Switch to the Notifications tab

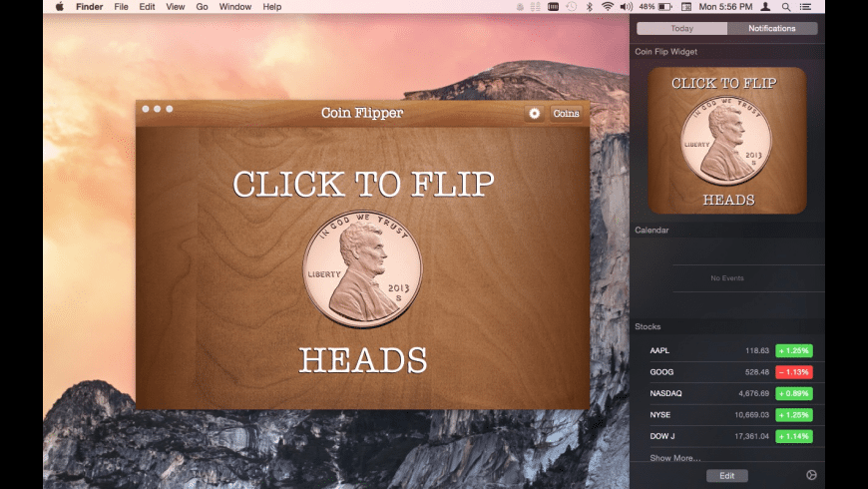[x=771, y=28]
